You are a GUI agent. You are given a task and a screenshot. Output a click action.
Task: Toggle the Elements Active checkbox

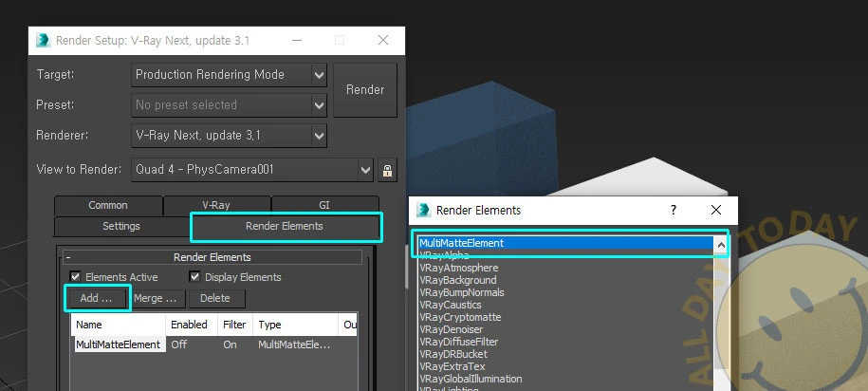tap(75, 277)
